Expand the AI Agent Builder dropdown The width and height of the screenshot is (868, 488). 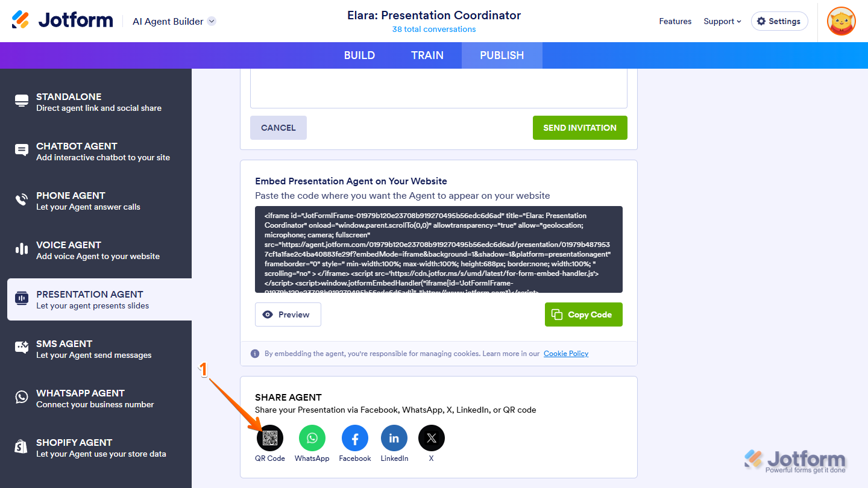pyautogui.click(x=212, y=21)
